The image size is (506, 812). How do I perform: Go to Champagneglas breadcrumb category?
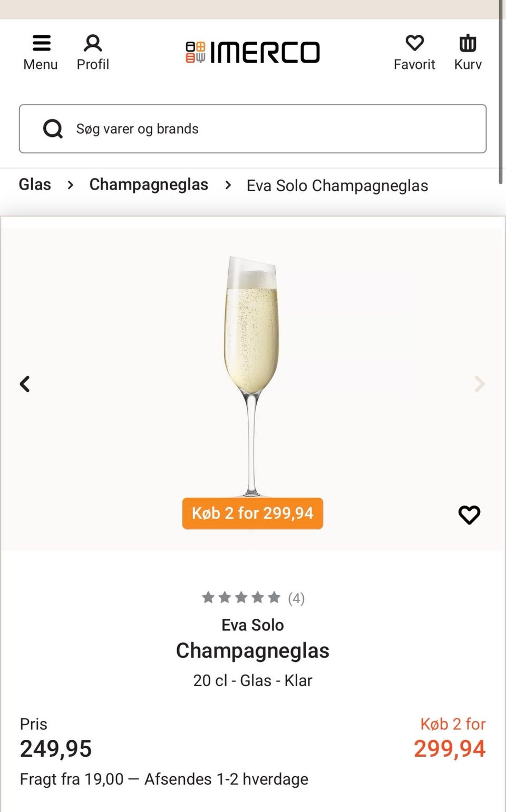click(149, 185)
